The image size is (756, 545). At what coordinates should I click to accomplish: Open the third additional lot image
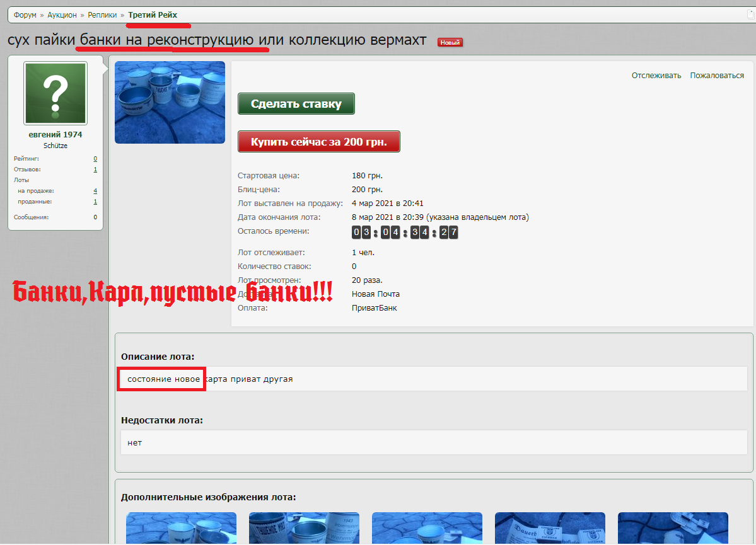427,528
